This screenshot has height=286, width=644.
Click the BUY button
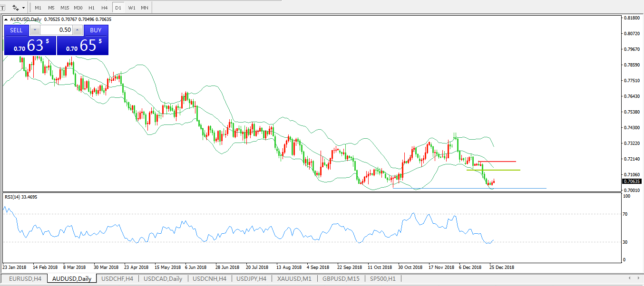point(96,30)
